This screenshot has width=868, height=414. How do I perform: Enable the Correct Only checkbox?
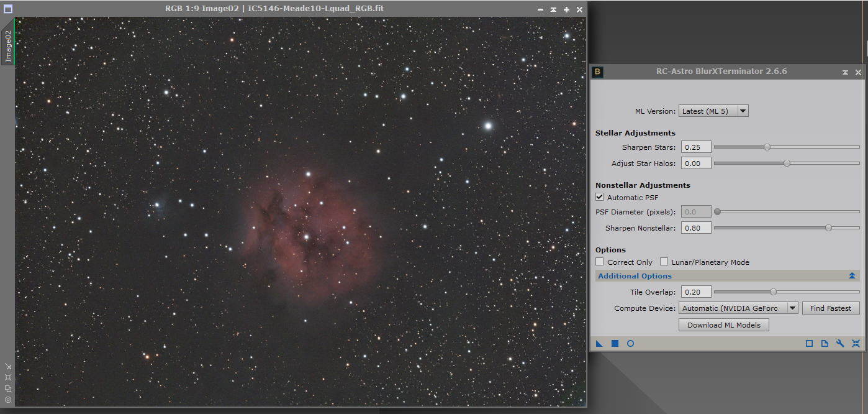(600, 262)
